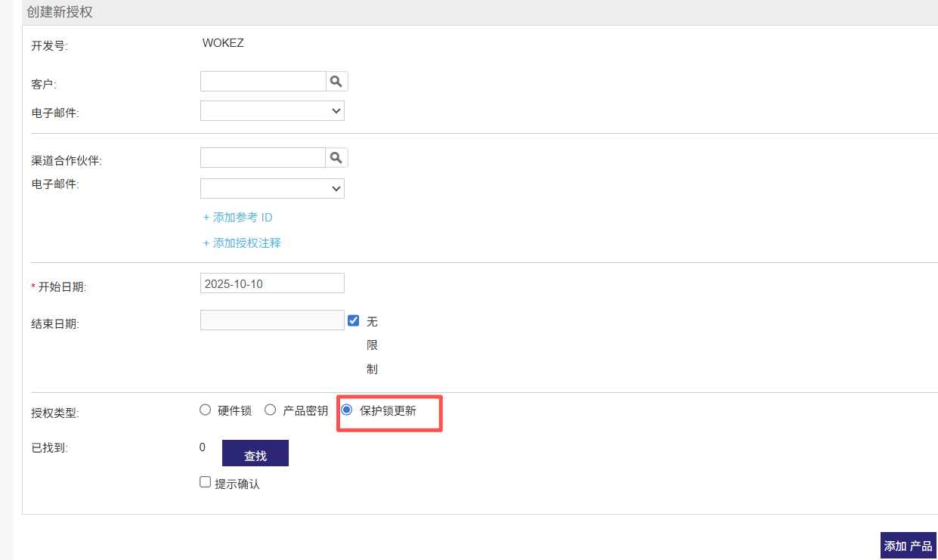Focus the 客户 text input
Viewport: 938px width, 560px height.
point(263,81)
